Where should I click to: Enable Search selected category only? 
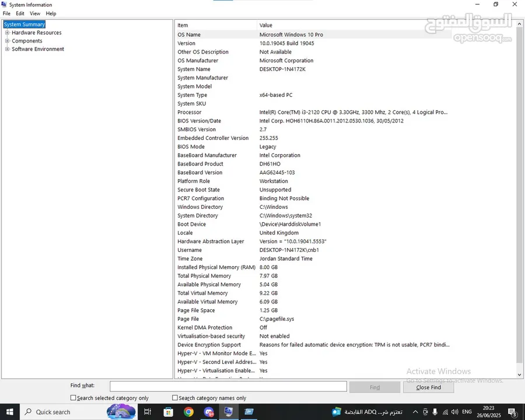[x=73, y=398]
